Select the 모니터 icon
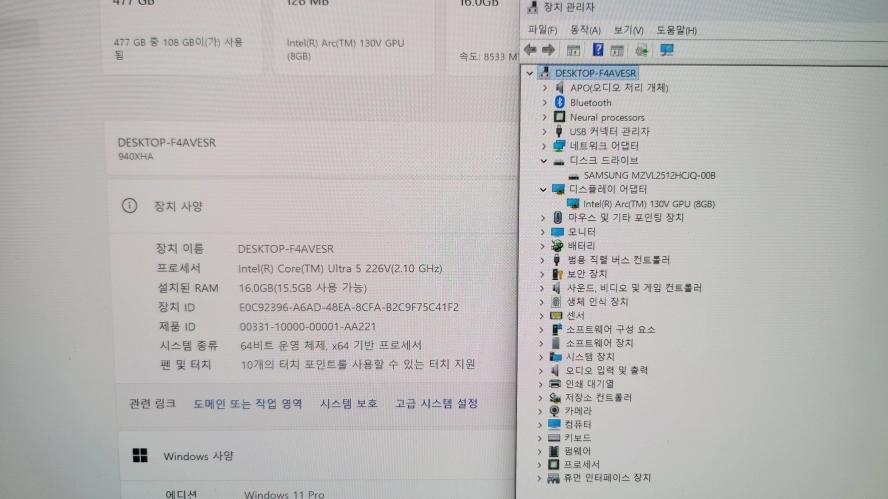 click(557, 232)
